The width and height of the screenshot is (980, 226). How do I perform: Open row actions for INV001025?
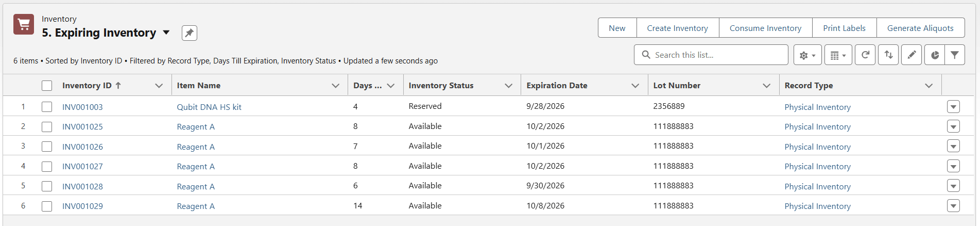953,126
